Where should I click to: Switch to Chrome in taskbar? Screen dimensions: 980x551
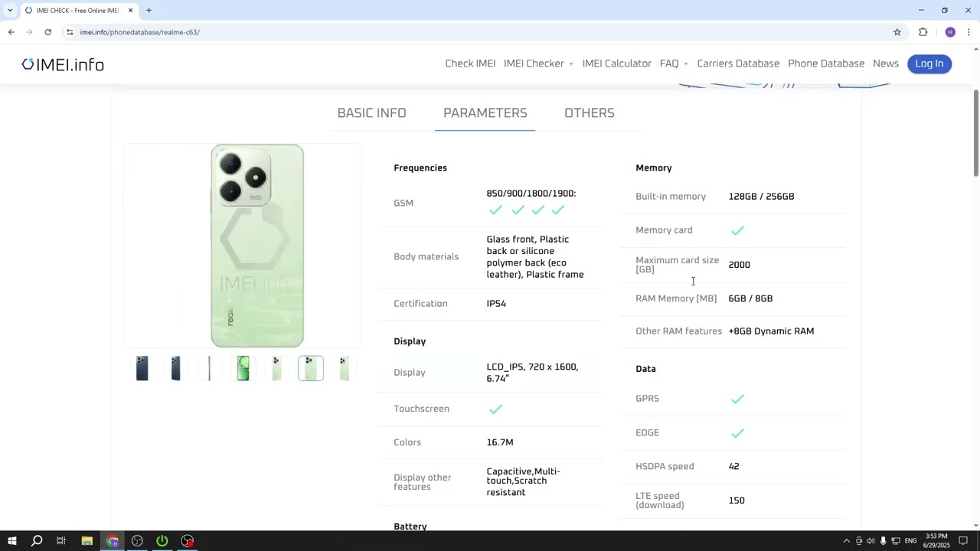point(113,541)
